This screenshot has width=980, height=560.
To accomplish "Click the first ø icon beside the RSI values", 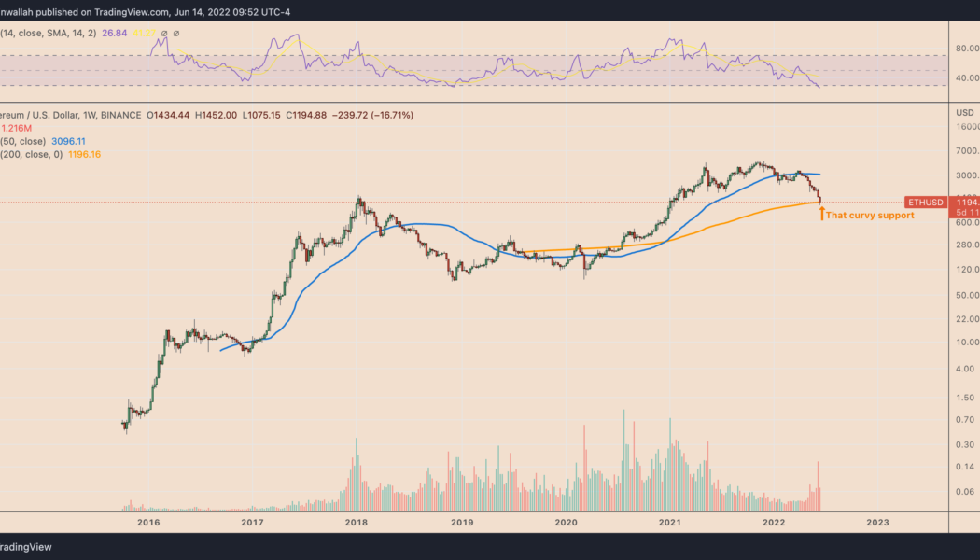I will [163, 33].
